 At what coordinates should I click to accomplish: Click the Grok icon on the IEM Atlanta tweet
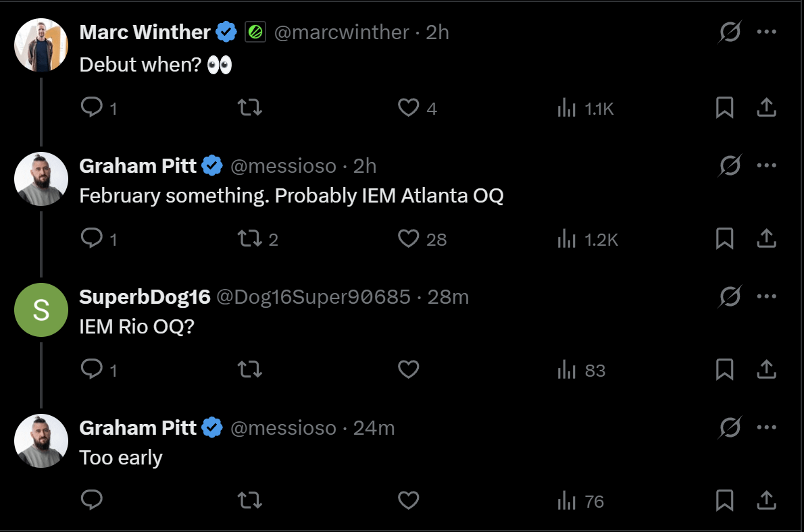click(730, 165)
